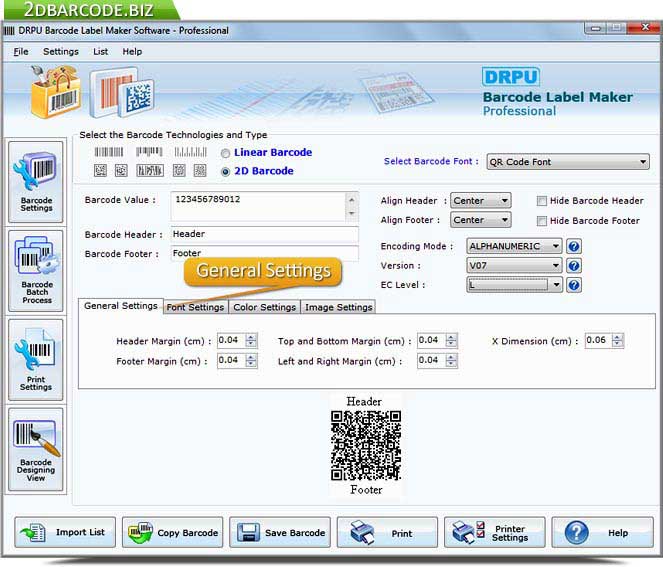Click the fourth 2D barcode sample icon
663x567 pixels.
(179, 171)
